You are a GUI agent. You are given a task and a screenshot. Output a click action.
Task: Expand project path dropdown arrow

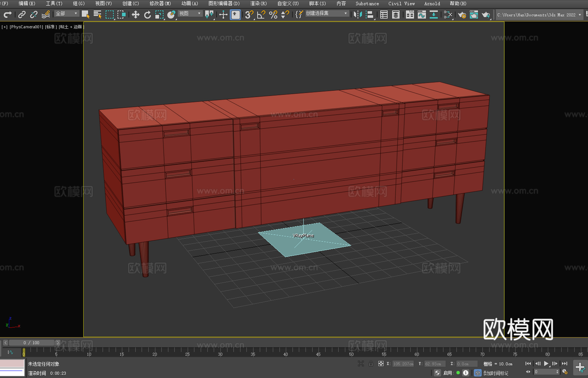coord(580,15)
